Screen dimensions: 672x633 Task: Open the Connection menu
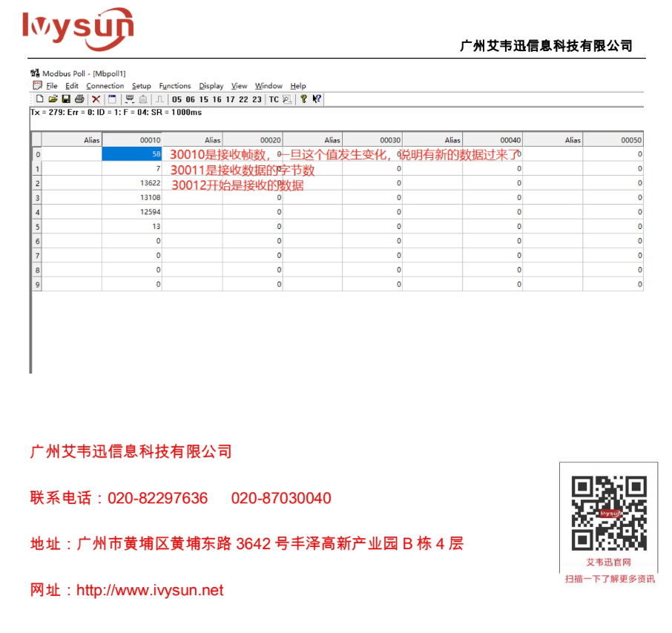click(x=104, y=86)
